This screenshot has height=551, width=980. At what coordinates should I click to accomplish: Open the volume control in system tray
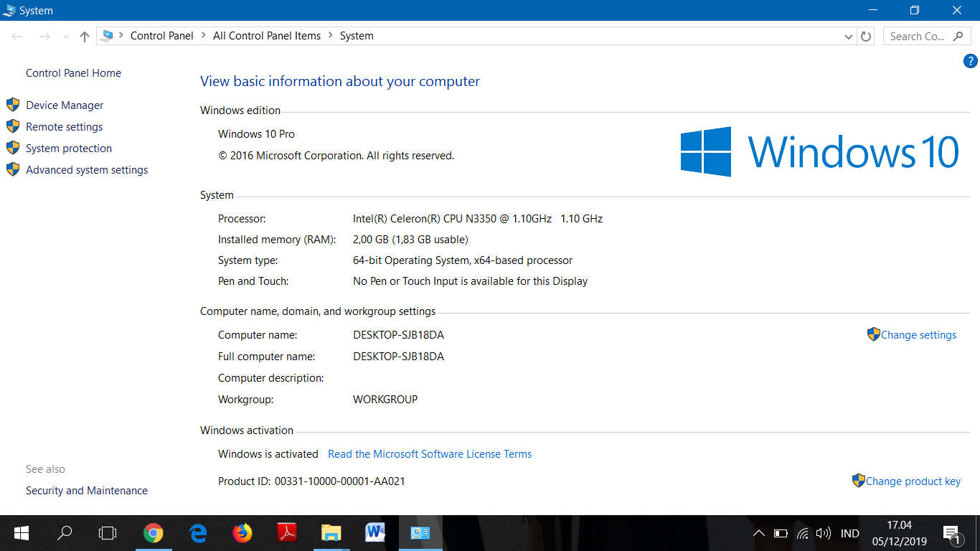tap(824, 533)
